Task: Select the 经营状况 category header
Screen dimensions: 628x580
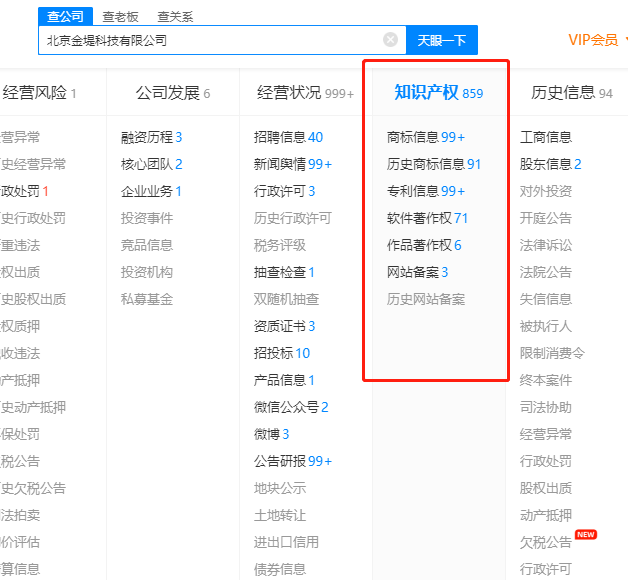Action: 306,93
